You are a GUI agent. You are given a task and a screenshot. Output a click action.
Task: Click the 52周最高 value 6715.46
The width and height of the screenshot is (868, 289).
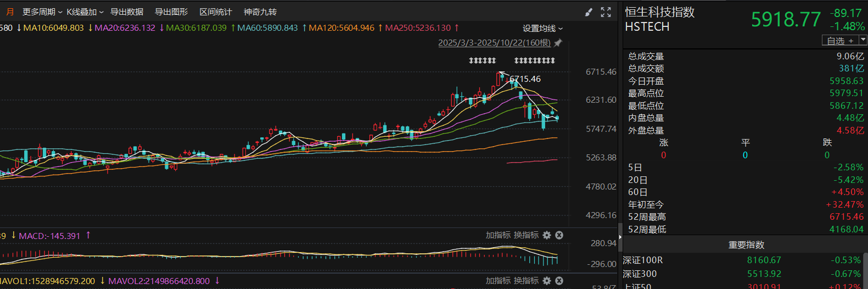point(846,217)
